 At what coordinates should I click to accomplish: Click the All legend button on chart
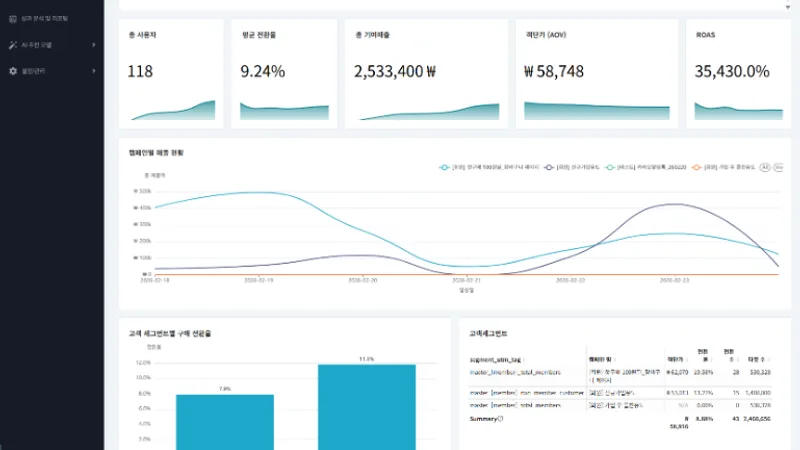point(764,167)
